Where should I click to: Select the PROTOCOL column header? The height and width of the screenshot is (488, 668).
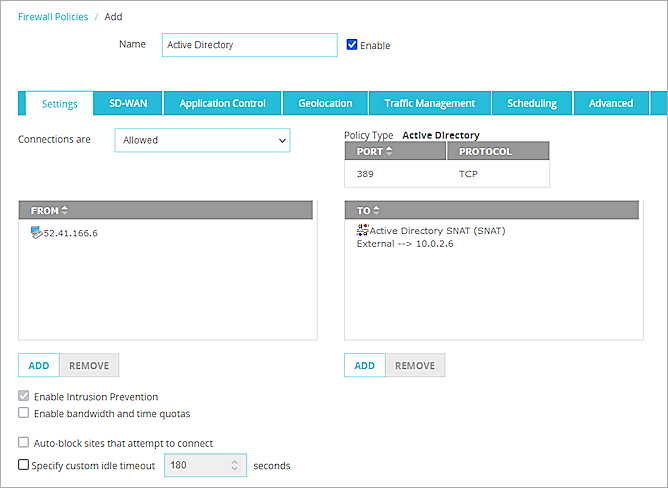pos(486,151)
